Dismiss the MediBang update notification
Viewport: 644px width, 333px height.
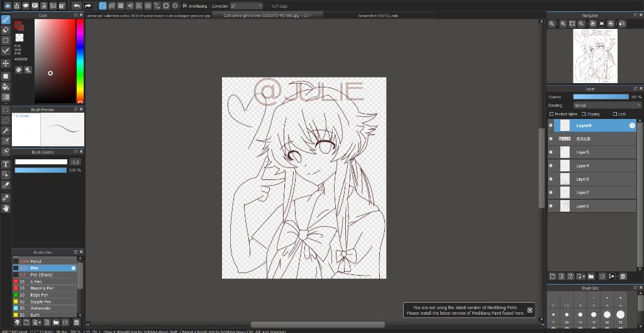pos(530,310)
